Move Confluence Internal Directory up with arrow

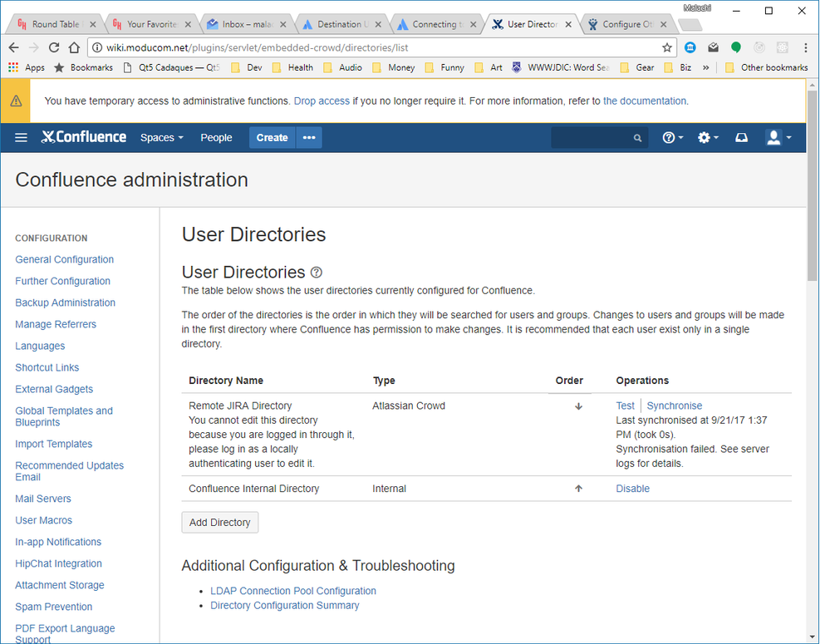[578, 489]
